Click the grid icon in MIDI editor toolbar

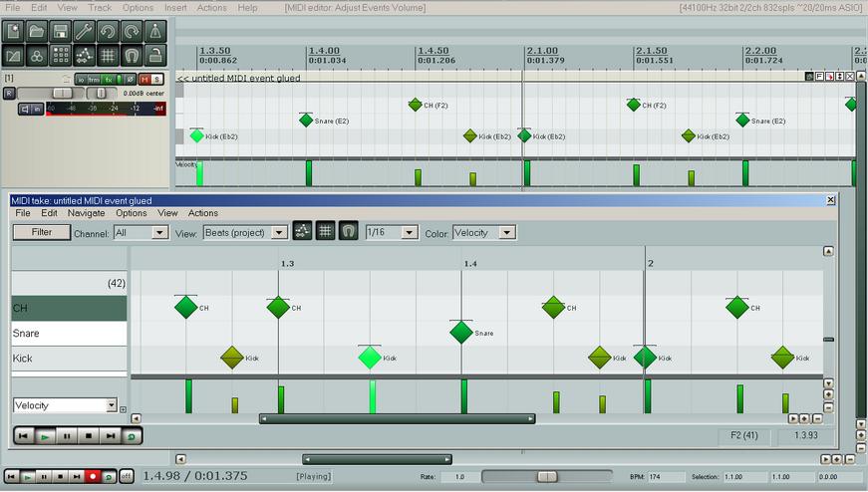325,232
